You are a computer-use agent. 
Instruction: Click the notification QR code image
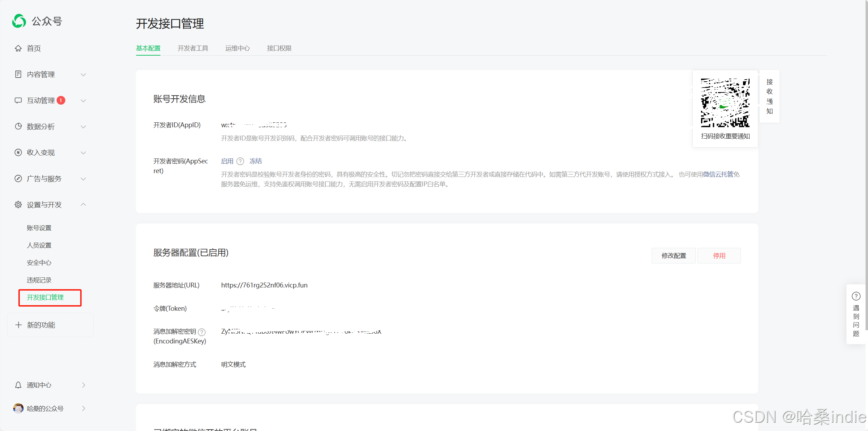coord(725,103)
